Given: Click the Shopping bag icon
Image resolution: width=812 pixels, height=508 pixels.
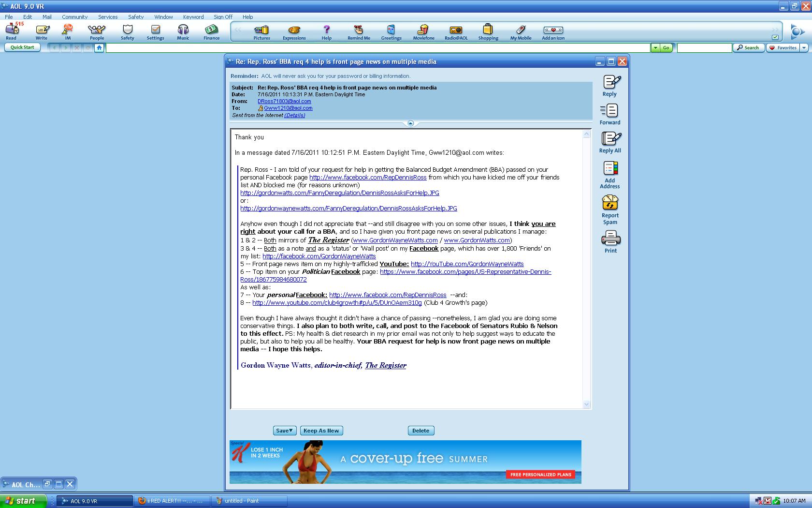Looking at the screenshot, I should click(x=488, y=32).
